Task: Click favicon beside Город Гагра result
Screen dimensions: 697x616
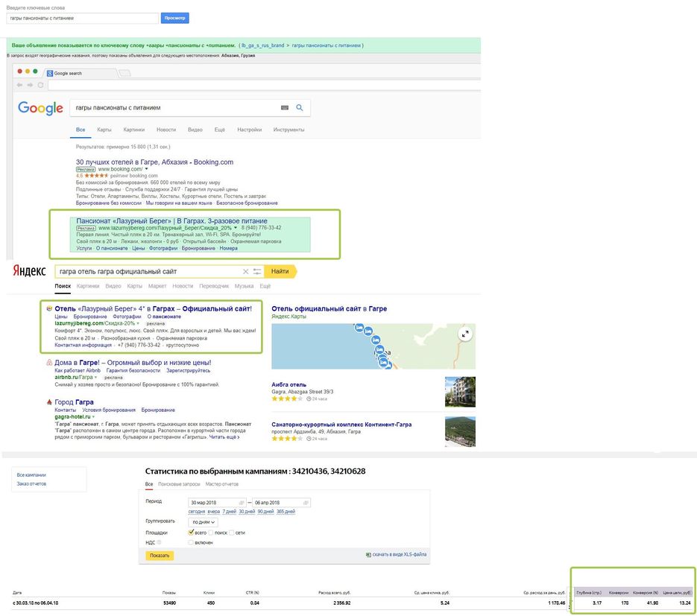Action: point(49,402)
